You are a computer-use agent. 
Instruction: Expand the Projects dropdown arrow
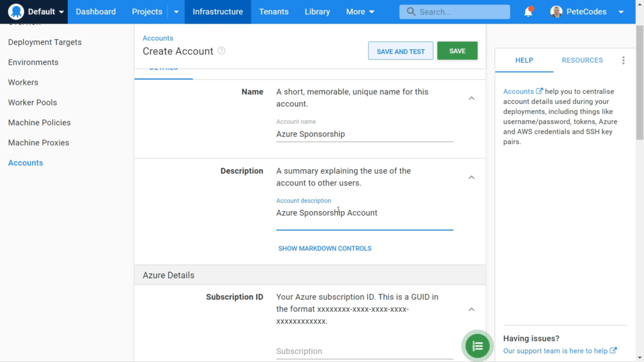point(176,11)
